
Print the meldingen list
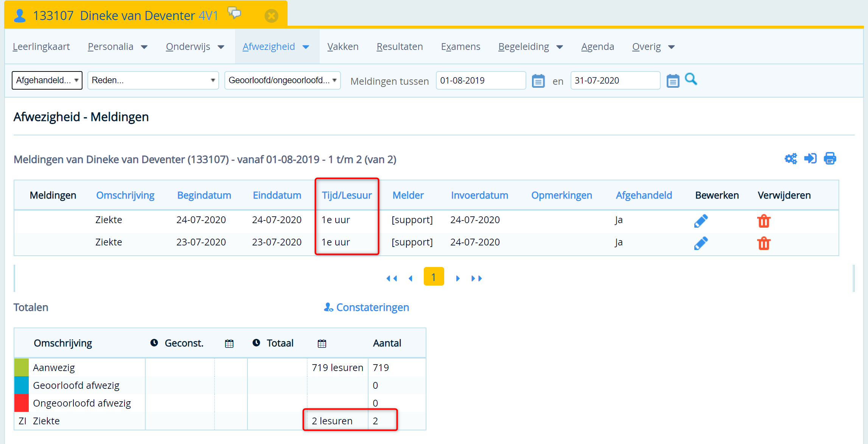[830, 158]
